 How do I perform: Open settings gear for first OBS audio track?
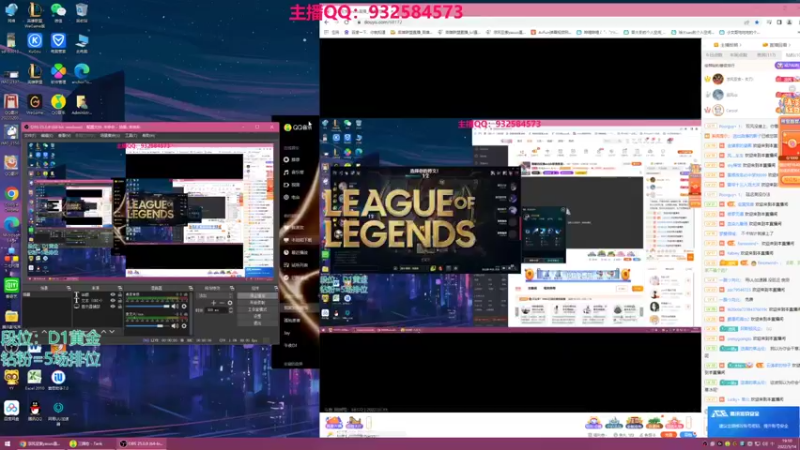(x=184, y=306)
